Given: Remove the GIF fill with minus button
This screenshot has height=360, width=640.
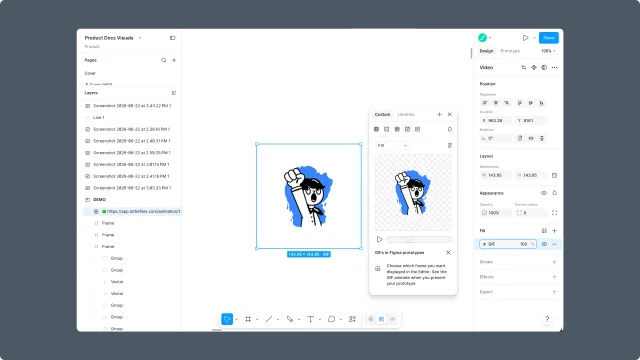Looking at the screenshot, I should 554,244.
